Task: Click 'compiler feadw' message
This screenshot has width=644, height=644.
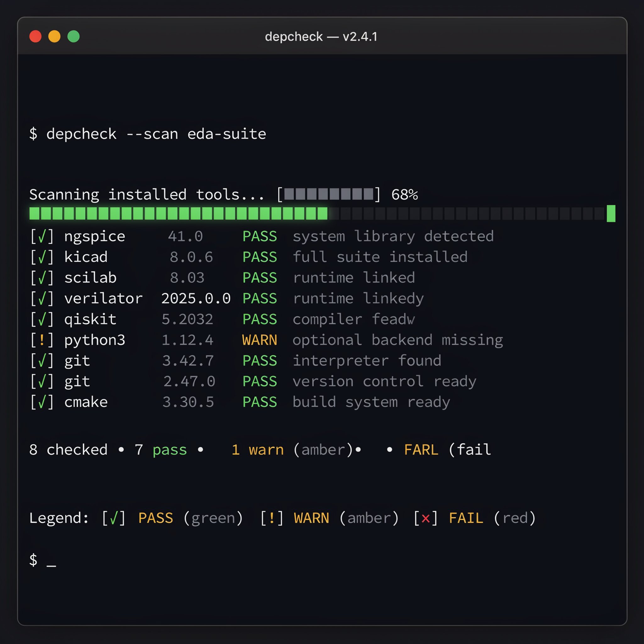Action: point(354,320)
